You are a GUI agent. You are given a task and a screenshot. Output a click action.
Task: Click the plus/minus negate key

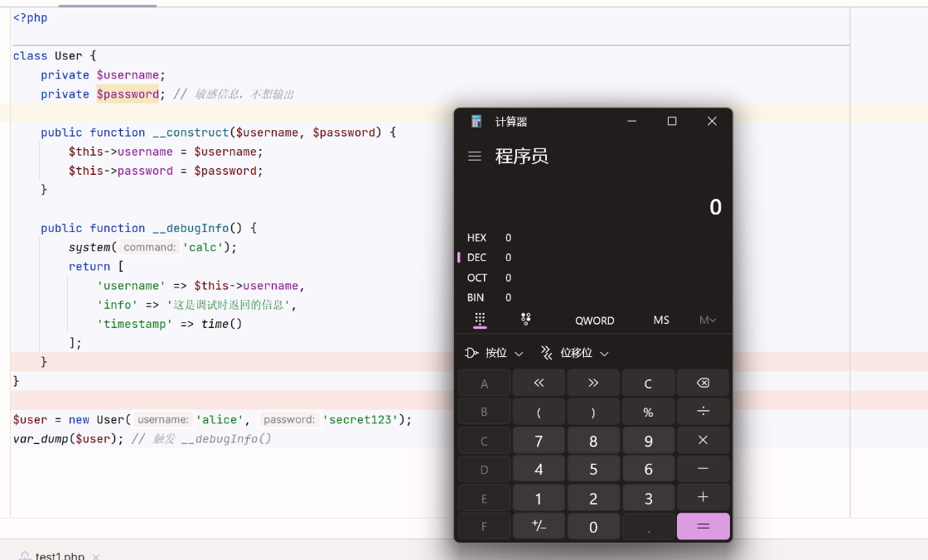tap(539, 526)
